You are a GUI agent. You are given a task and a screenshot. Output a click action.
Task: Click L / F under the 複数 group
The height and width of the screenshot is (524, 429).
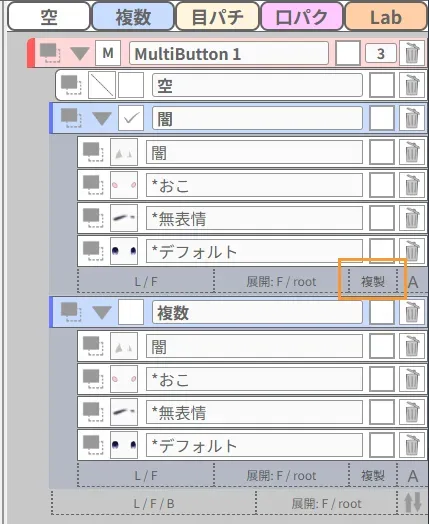146,475
